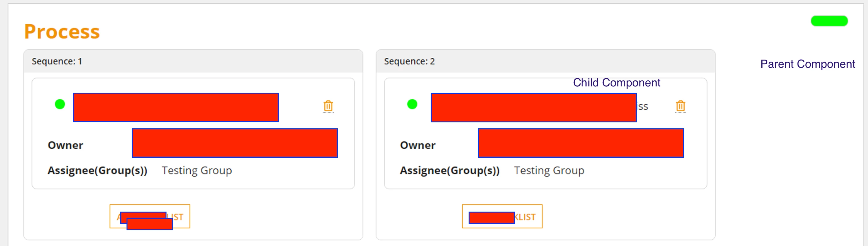Click the Owner label in Sequence 1
The height and width of the screenshot is (246, 868).
pyautogui.click(x=65, y=145)
